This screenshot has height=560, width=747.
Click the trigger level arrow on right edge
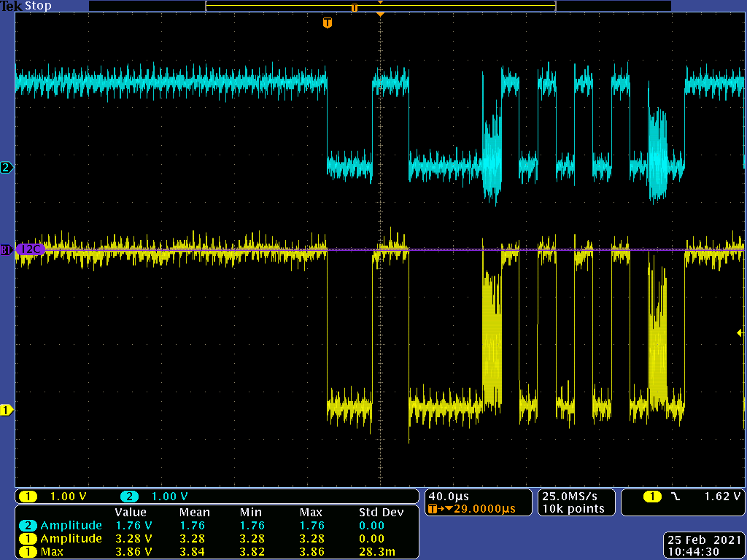740,332
